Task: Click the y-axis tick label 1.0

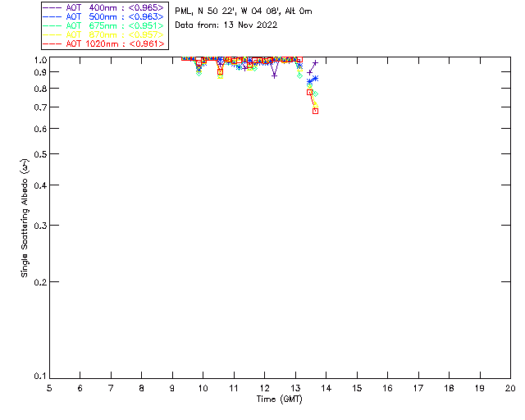Action: tap(40, 60)
